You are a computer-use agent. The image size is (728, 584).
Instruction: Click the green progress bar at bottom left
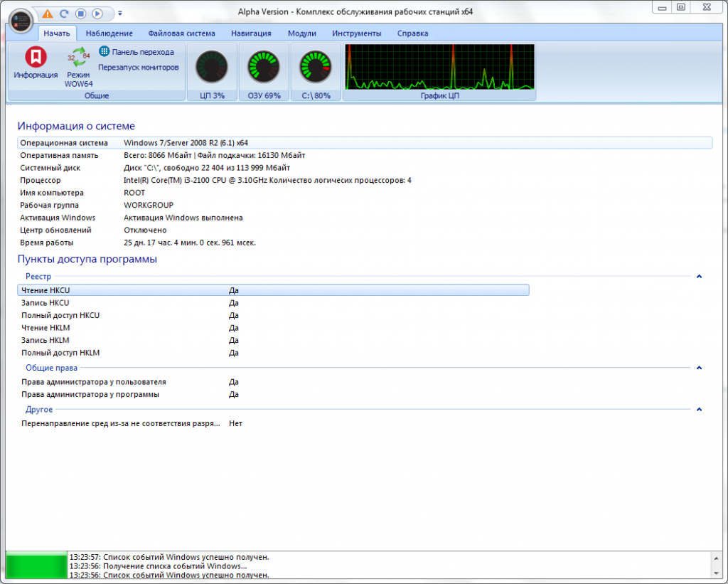(x=36, y=564)
